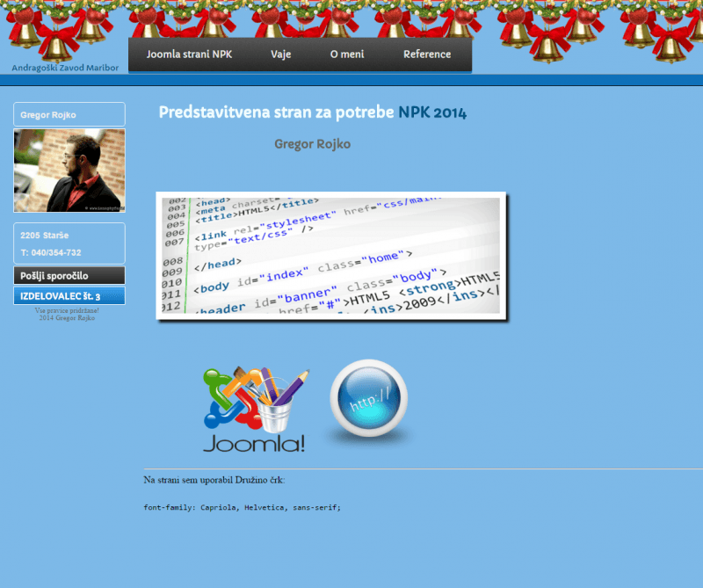703x588 pixels.
Task: Click the phone number 040/354-732
Action: tap(51, 252)
